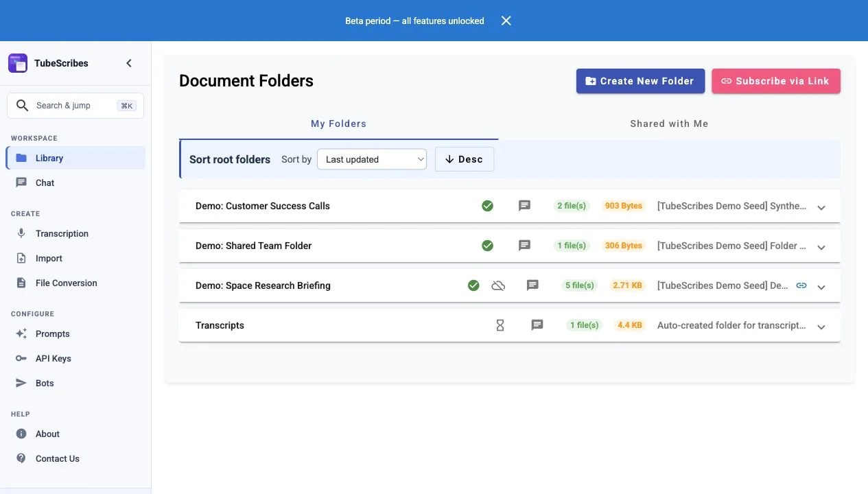Click hourglass status icon on Transcripts

pyautogui.click(x=500, y=325)
